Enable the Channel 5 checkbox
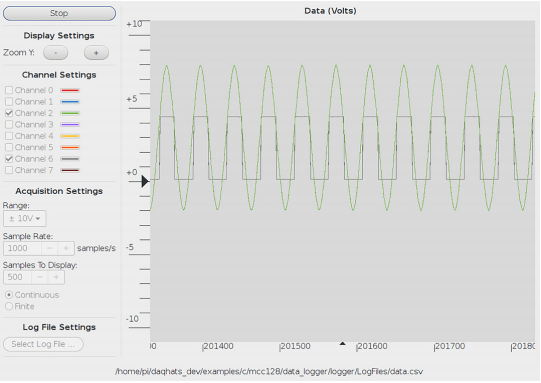The height and width of the screenshot is (383, 541). click(9, 147)
